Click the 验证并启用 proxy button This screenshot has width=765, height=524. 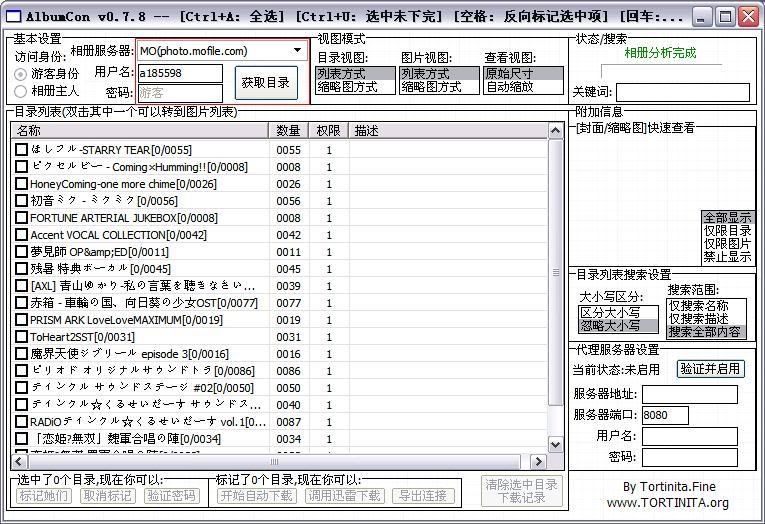710,369
